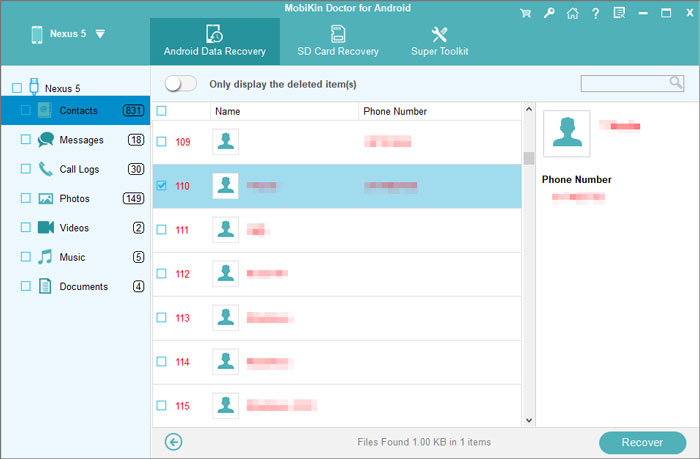Select Photos category in sidebar
Viewport: 700px width, 459px height.
pyautogui.click(x=74, y=198)
